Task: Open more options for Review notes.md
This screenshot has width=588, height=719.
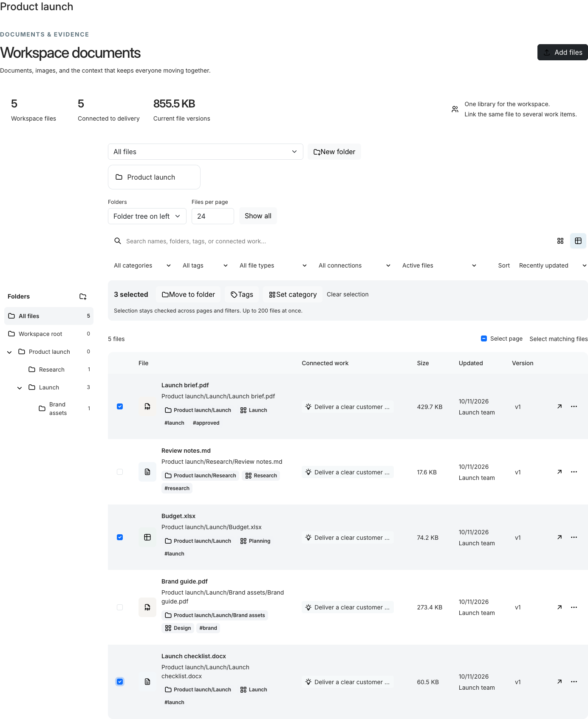Action: (574, 472)
